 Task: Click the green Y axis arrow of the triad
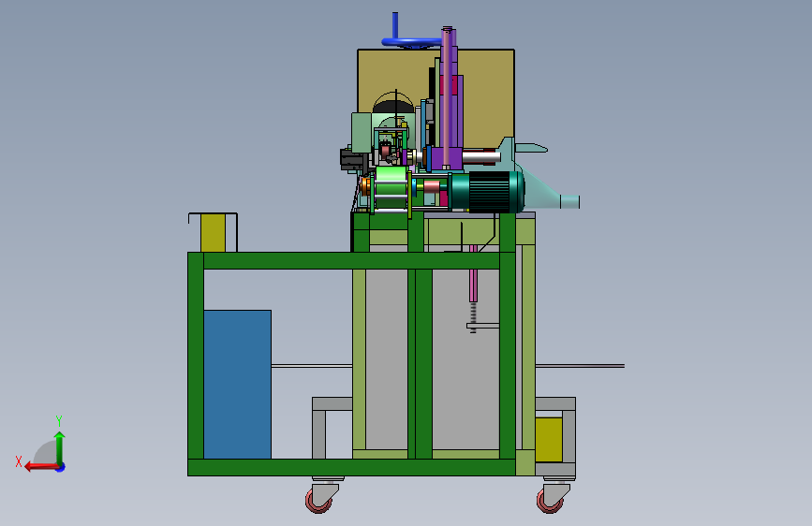60,447
